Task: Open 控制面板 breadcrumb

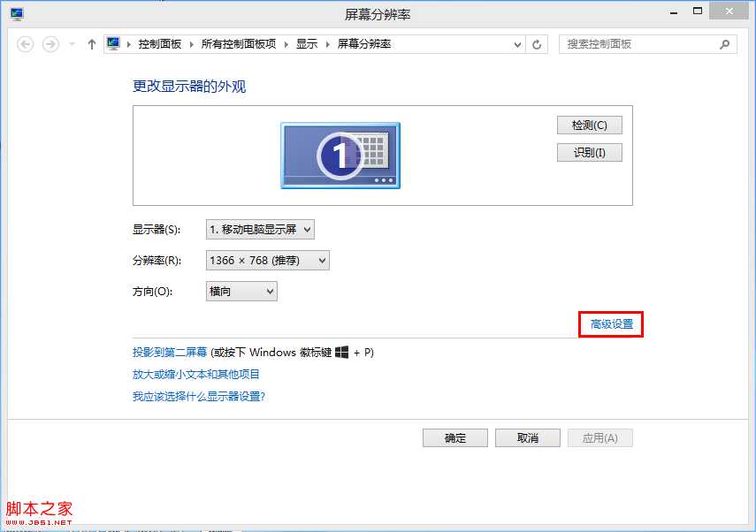Action: [159, 44]
